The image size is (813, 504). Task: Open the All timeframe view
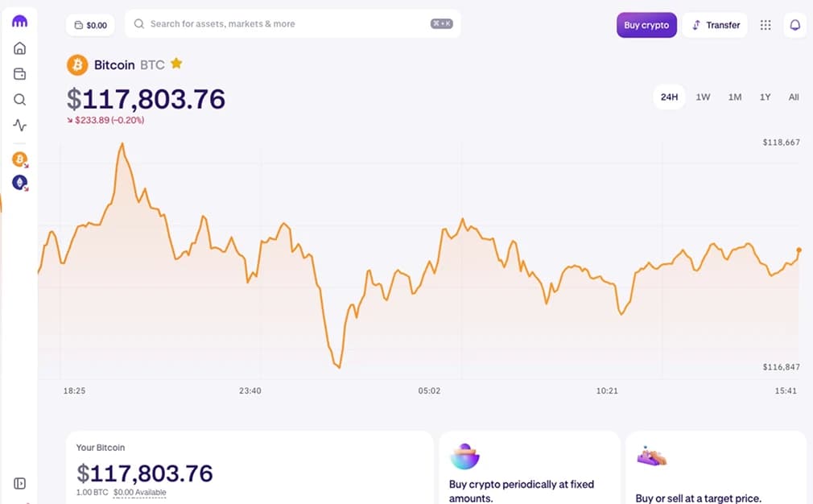[x=794, y=97]
